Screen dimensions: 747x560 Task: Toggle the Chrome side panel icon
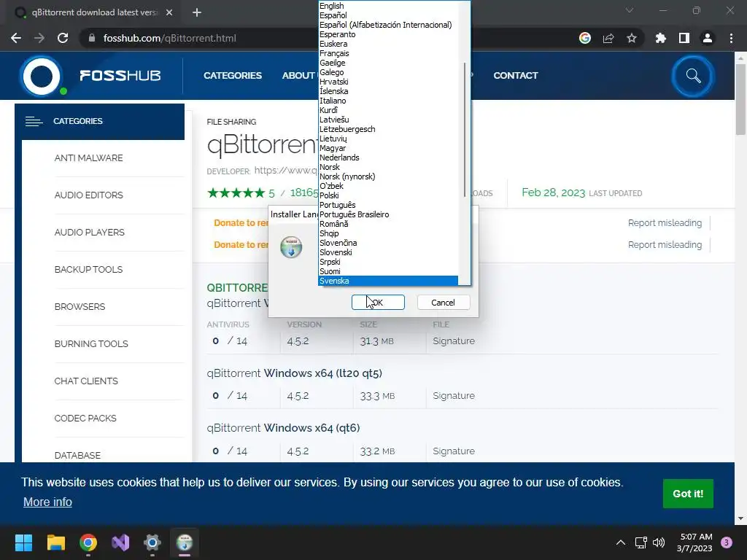click(x=684, y=38)
